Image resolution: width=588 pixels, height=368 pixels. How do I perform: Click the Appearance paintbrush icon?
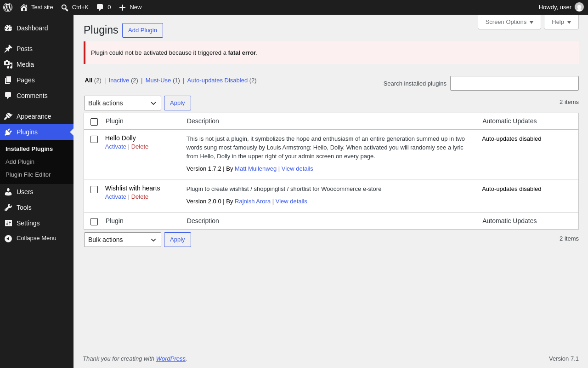pos(8,116)
